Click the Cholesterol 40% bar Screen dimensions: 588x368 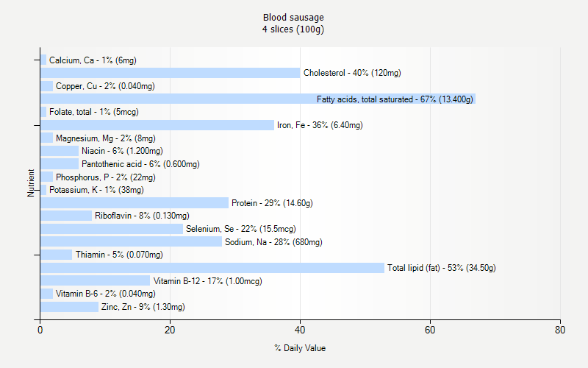point(170,73)
